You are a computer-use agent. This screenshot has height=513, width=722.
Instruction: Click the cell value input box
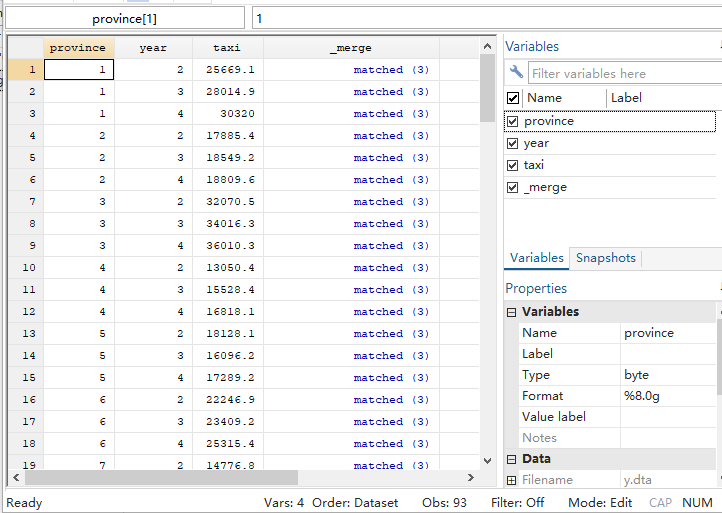point(487,18)
